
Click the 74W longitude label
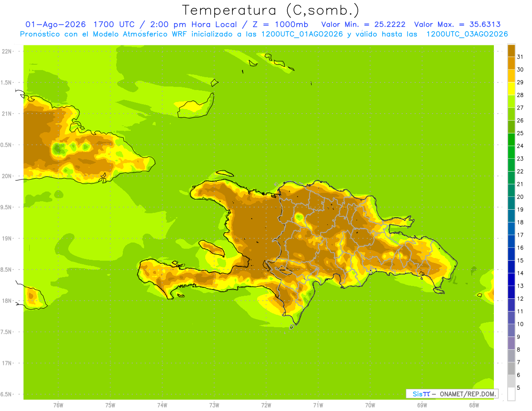162,405
